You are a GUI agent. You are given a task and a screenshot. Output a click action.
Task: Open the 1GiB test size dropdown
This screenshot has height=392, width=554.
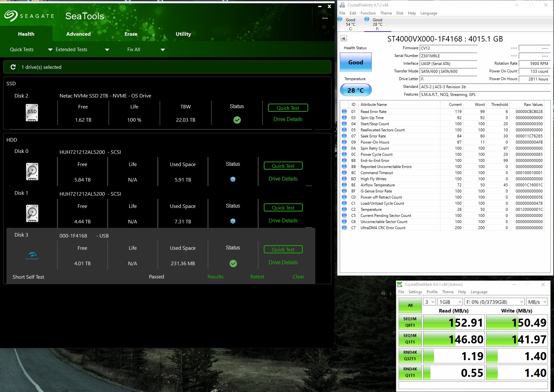click(450, 302)
